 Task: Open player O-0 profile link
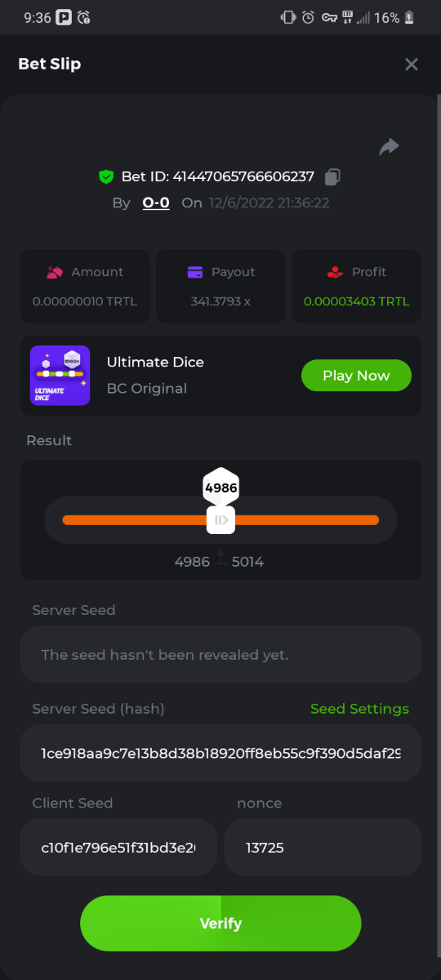(156, 203)
